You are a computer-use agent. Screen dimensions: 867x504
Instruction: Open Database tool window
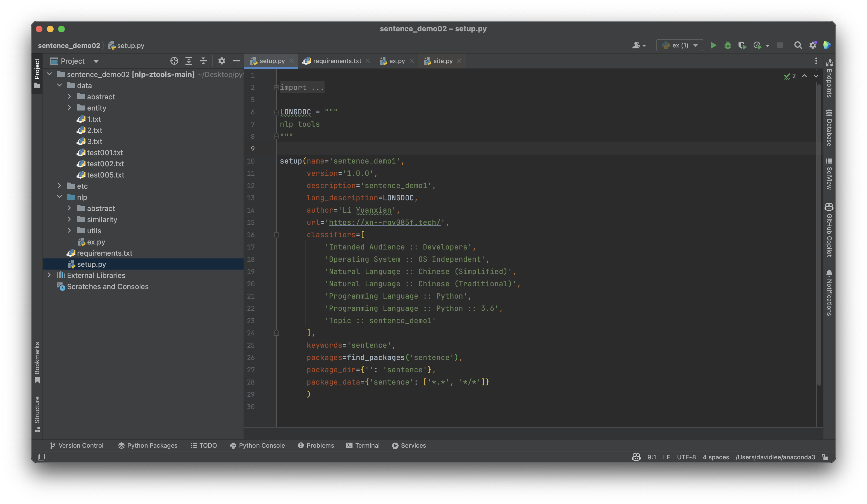[x=829, y=128]
